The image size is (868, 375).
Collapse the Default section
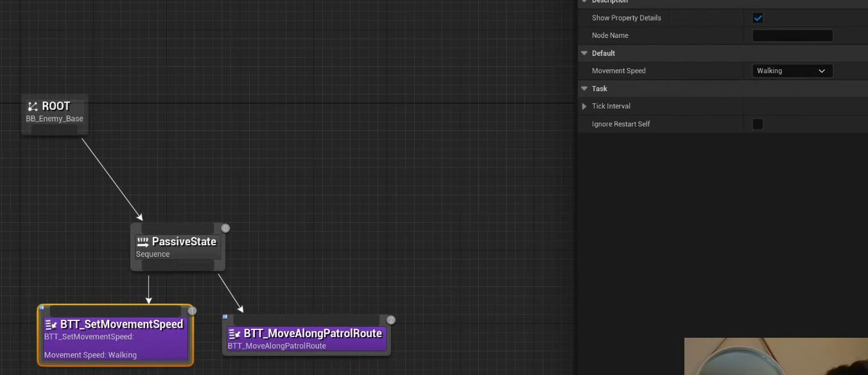pyautogui.click(x=584, y=53)
